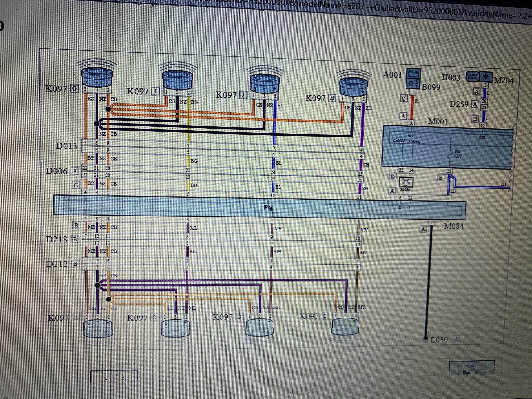
Task: Click the ZH wire label under K097 H
Action: [368, 108]
